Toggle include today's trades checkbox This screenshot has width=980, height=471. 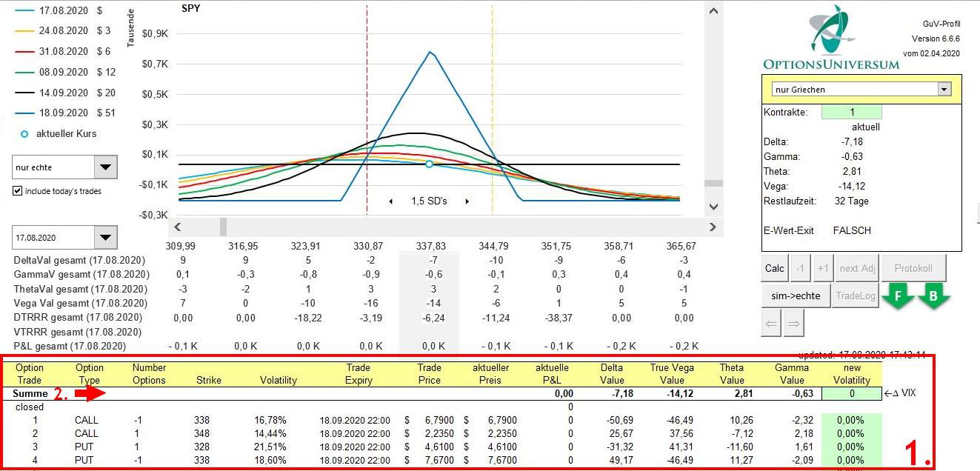18,191
